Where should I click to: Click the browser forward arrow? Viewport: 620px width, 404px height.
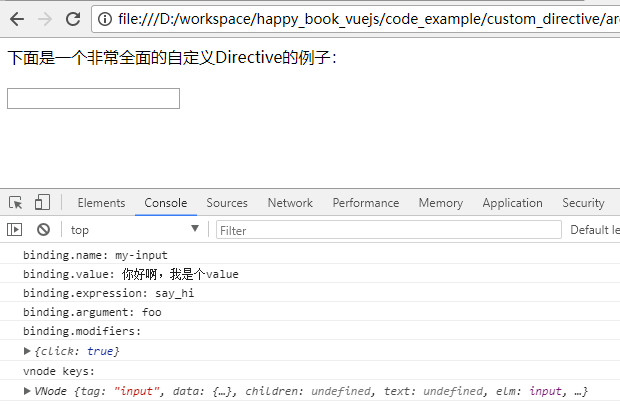(x=44, y=19)
